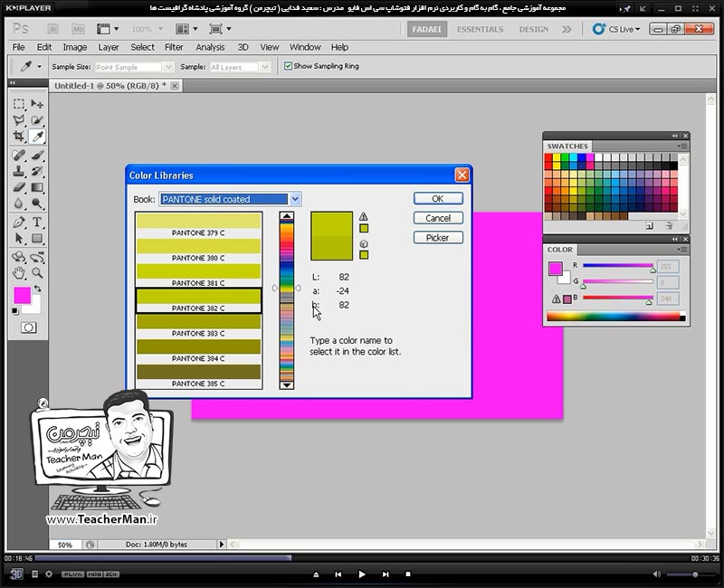Select the History Brush tool
Screen dimensions: 724x588
[37, 171]
